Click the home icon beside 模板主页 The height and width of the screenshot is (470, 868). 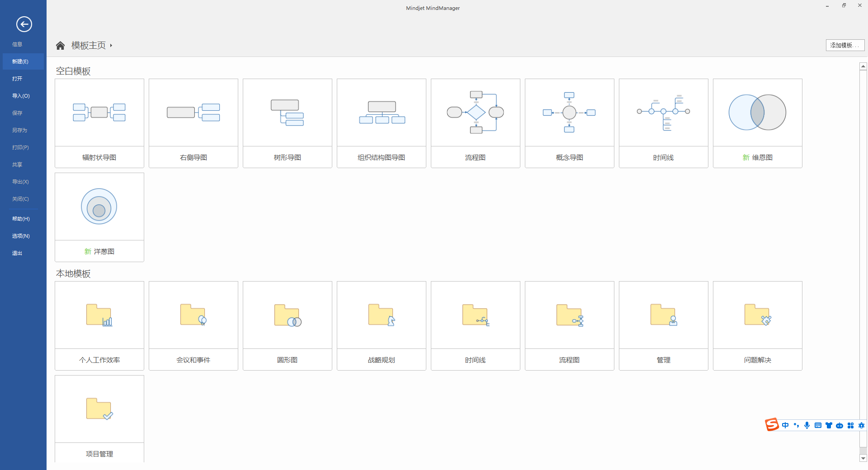(60, 45)
